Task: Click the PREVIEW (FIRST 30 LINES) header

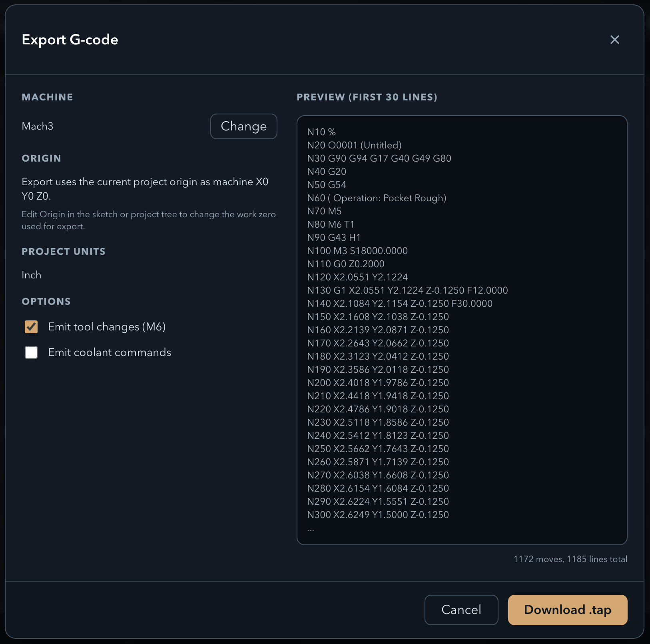Action: [367, 97]
